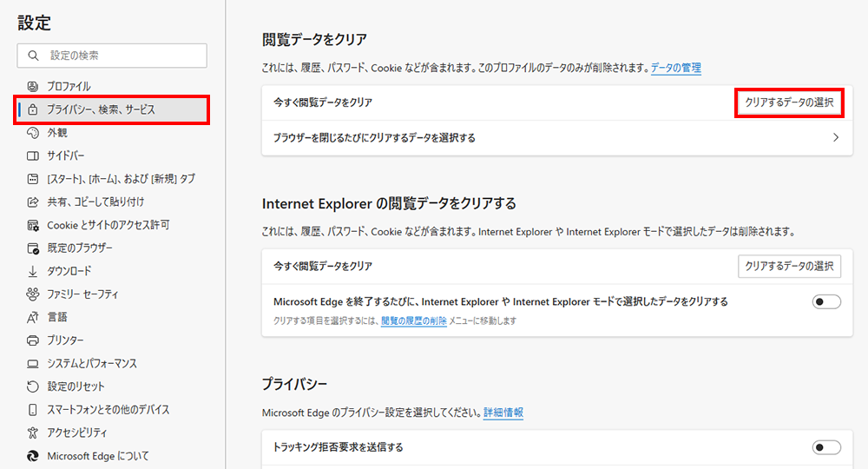Screen dimensions: 868x469
Task: Click top クリアするデータの選択 button
Action: point(789,102)
